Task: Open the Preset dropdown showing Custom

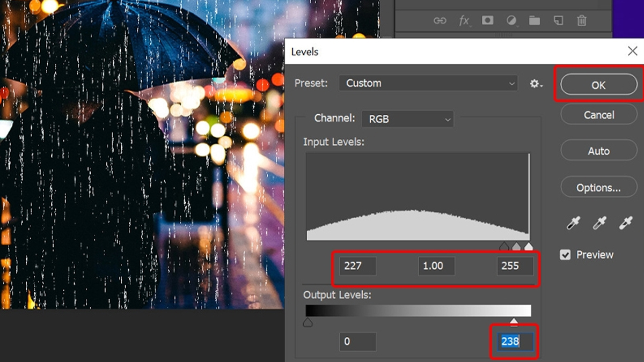Action: pos(428,83)
